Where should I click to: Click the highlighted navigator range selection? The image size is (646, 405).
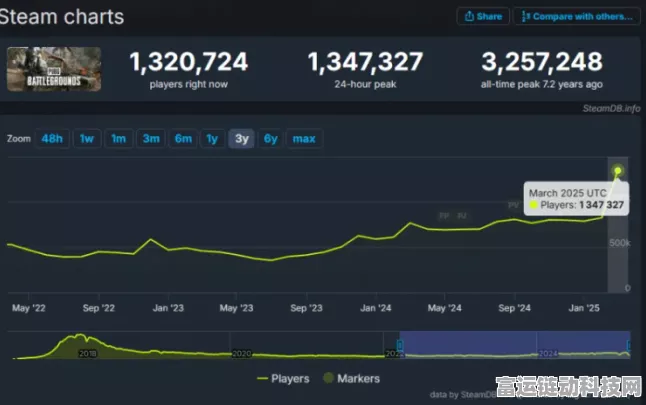pos(515,344)
